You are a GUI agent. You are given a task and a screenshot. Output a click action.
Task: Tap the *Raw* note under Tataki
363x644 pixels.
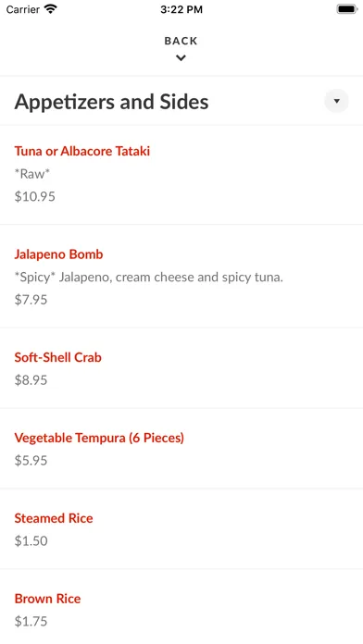pos(32,174)
